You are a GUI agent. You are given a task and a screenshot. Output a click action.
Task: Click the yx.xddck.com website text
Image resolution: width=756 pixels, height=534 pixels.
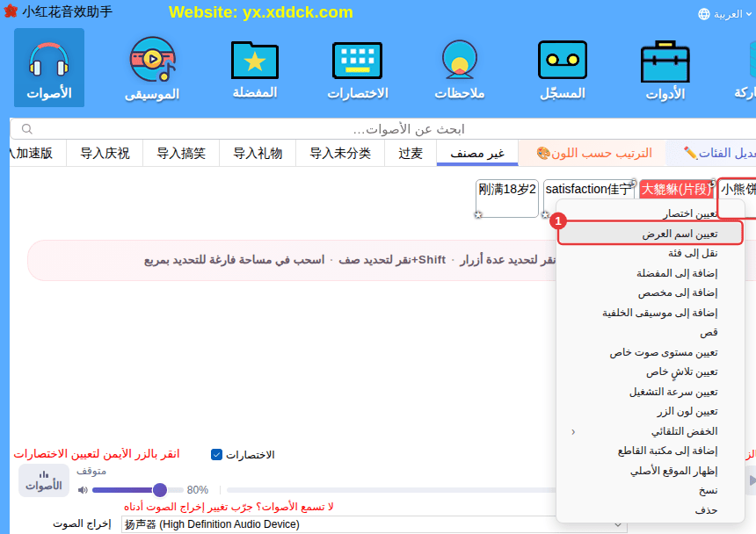[297, 12]
